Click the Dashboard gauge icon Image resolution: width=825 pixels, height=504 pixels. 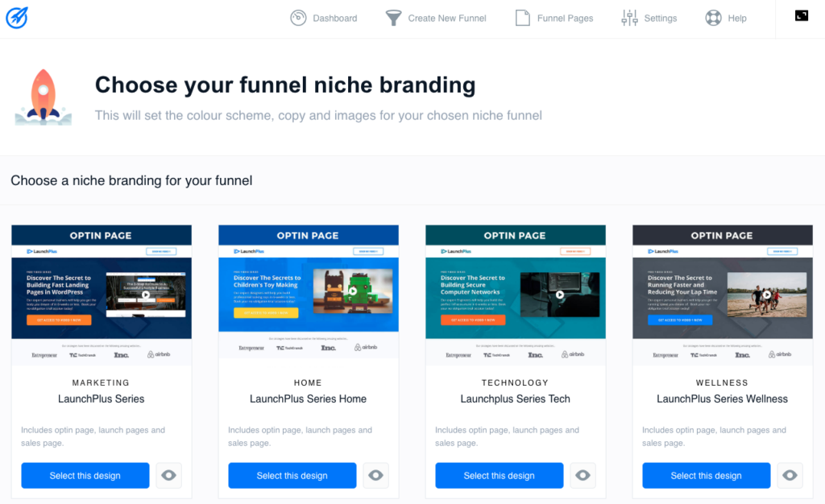coord(299,18)
